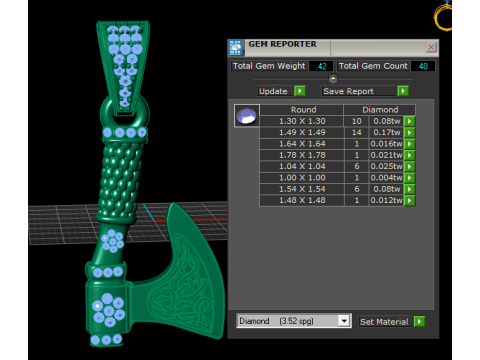This screenshot has height=360, width=480.
Task: Click green arrow for 1.04 X 1.04 row
Action: 409,166
